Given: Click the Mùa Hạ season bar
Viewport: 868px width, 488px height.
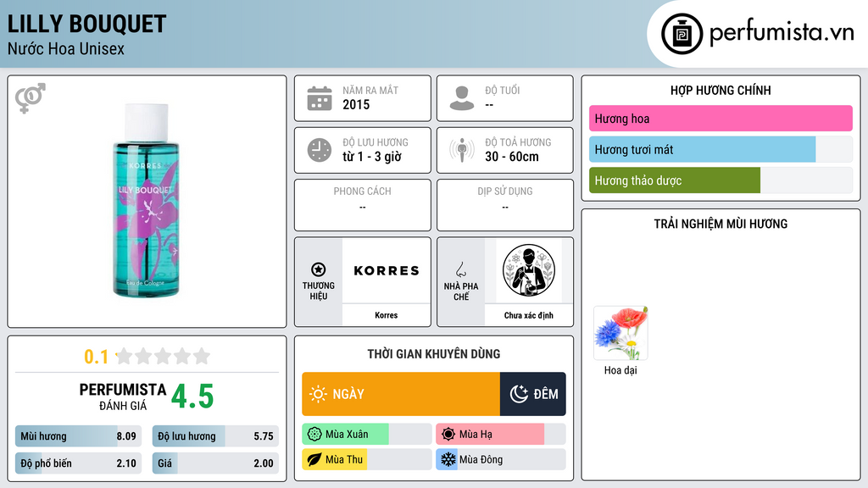Looking at the screenshot, I should coord(500,435).
